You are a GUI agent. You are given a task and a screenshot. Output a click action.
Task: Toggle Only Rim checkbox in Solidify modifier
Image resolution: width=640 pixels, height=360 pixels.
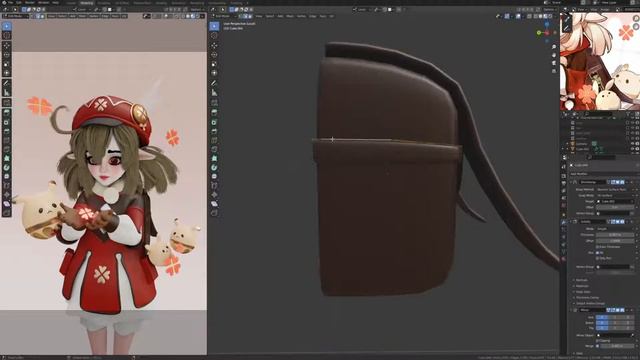(598, 258)
